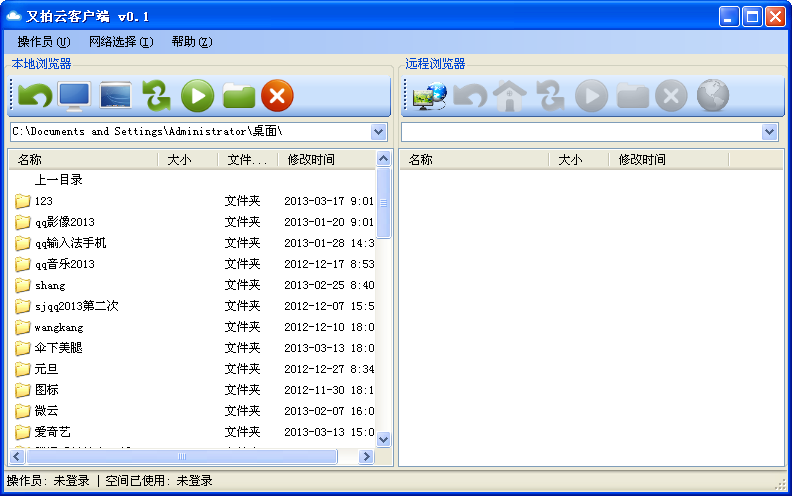This screenshot has height=496, width=792.
Task: Click the network connect computer-globe icon
Action: point(430,96)
